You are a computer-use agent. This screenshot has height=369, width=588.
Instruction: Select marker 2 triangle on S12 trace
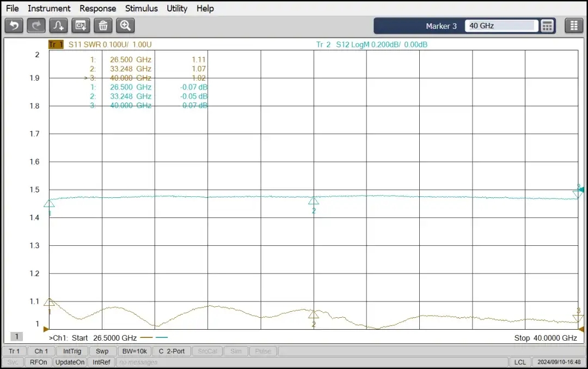tap(314, 201)
